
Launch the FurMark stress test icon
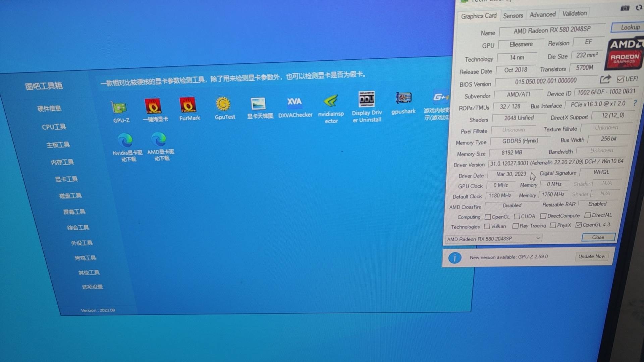188,105
